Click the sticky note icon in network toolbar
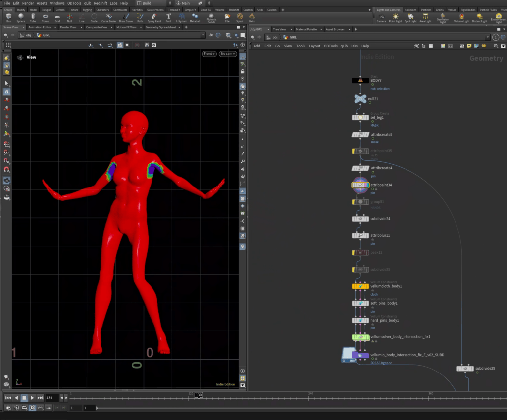 [469, 46]
